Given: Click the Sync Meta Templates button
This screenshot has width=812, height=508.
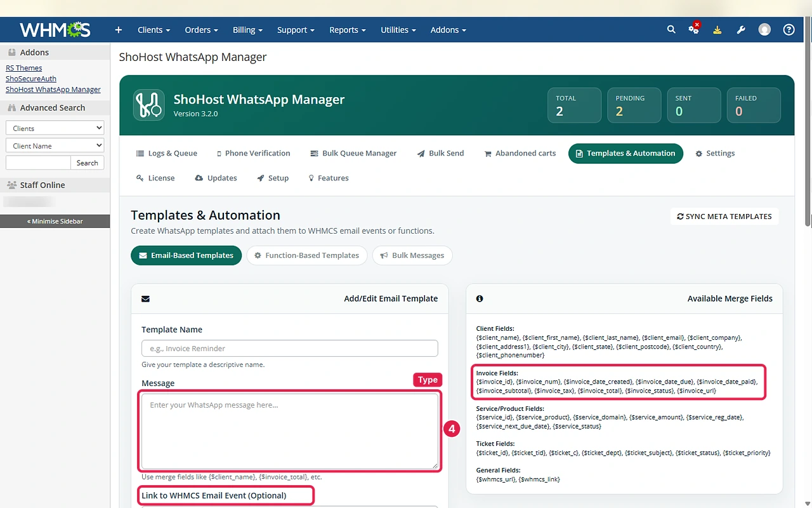Looking at the screenshot, I should pyautogui.click(x=724, y=217).
